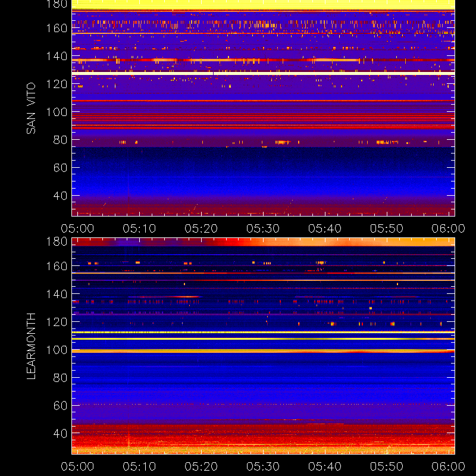Click 05:50 time label under Learmonth plot

coord(387,466)
